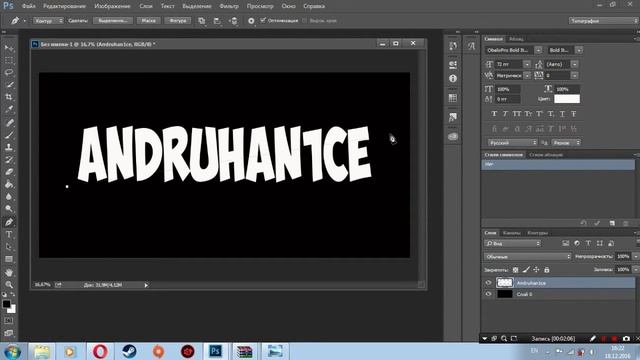Switch to the Каналы tab
The height and width of the screenshot is (360, 640).
(x=511, y=233)
